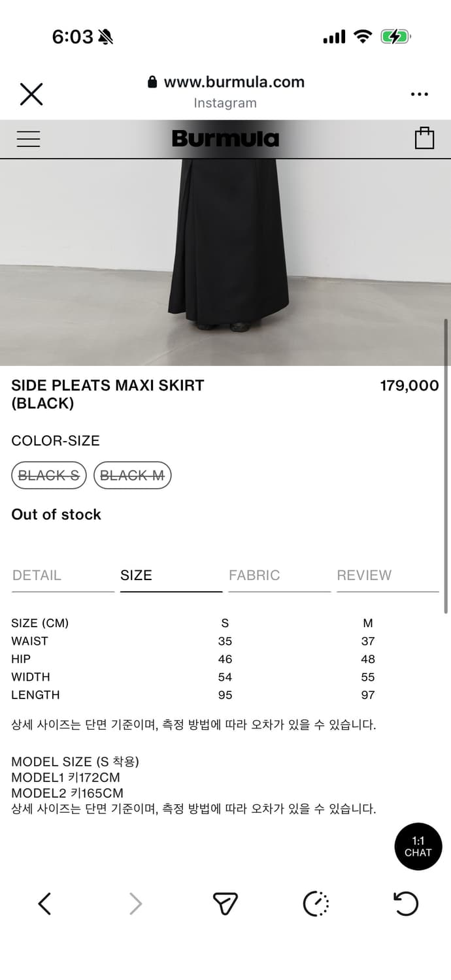Tap the share paper-plane icon
This screenshot has width=451, height=980.
[x=225, y=904]
